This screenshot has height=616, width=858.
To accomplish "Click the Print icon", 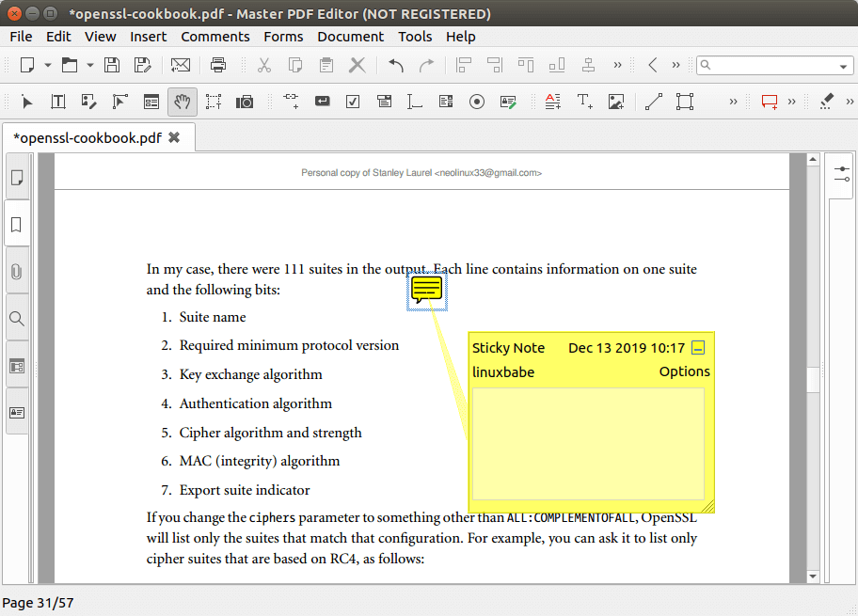I will point(218,65).
